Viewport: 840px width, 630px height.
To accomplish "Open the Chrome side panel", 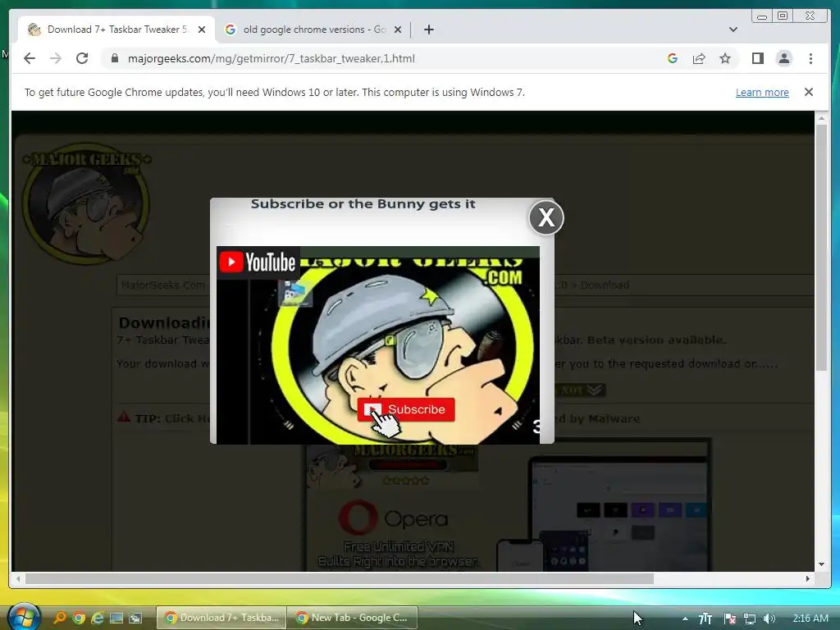I will point(757,58).
